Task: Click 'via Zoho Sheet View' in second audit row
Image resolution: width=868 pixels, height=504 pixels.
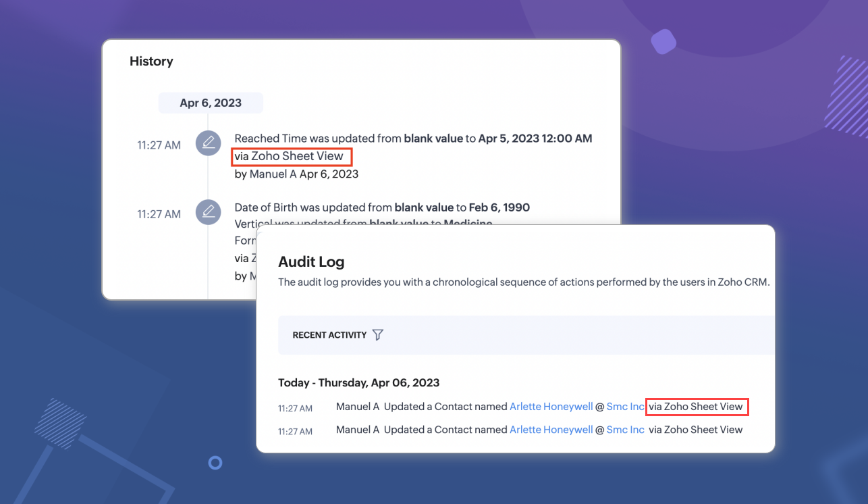Action: click(x=695, y=430)
